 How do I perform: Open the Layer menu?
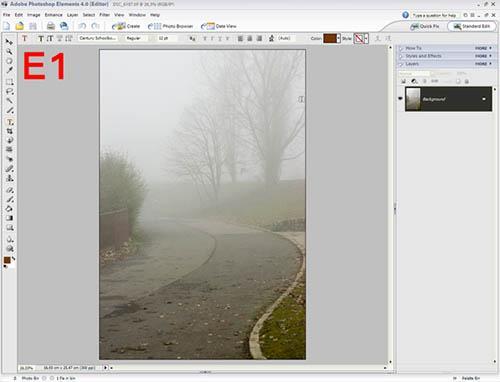[72, 15]
